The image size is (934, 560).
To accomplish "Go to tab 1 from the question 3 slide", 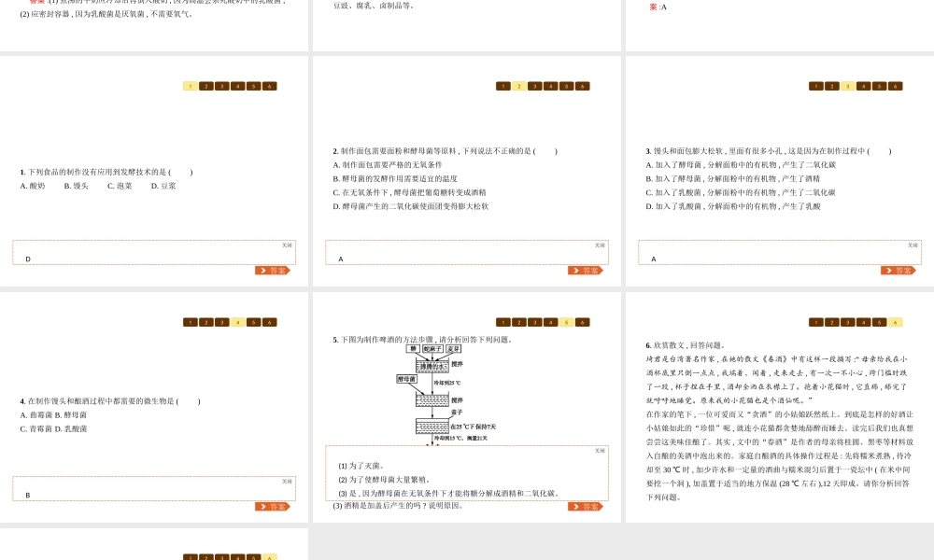I will [815, 86].
